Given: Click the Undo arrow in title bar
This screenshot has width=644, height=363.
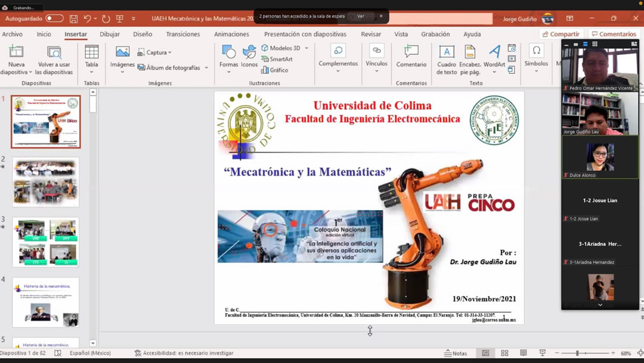Looking at the screenshot, I should point(87,19).
